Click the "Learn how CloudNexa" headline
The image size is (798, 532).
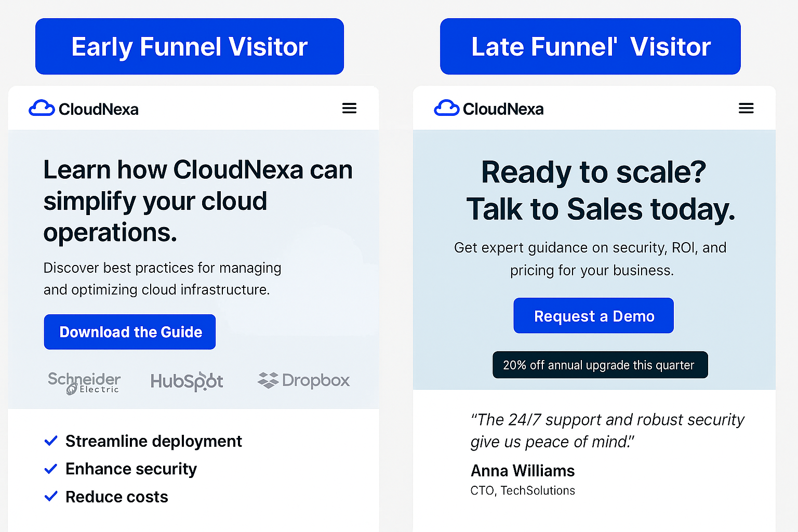pos(197,201)
